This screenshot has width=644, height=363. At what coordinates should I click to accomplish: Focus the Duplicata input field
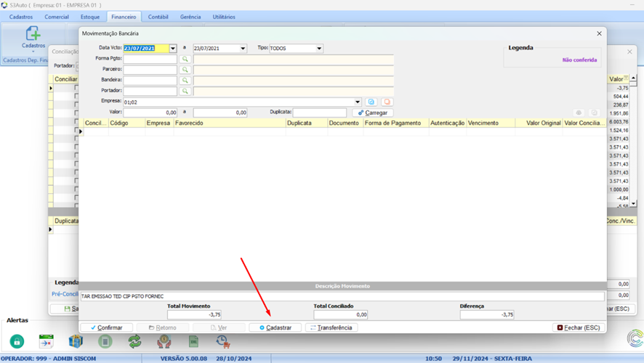pos(319,113)
